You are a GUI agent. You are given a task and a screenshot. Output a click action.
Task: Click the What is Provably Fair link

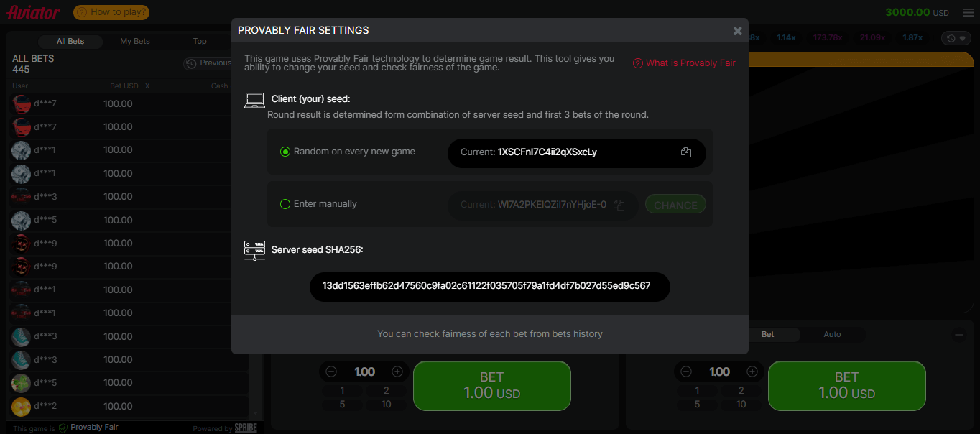click(684, 63)
